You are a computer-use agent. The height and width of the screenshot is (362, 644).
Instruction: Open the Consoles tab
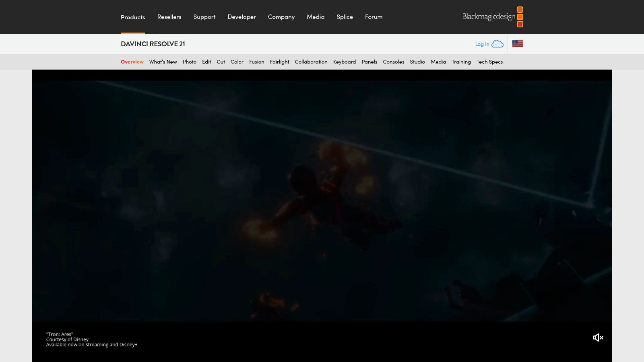(394, 62)
